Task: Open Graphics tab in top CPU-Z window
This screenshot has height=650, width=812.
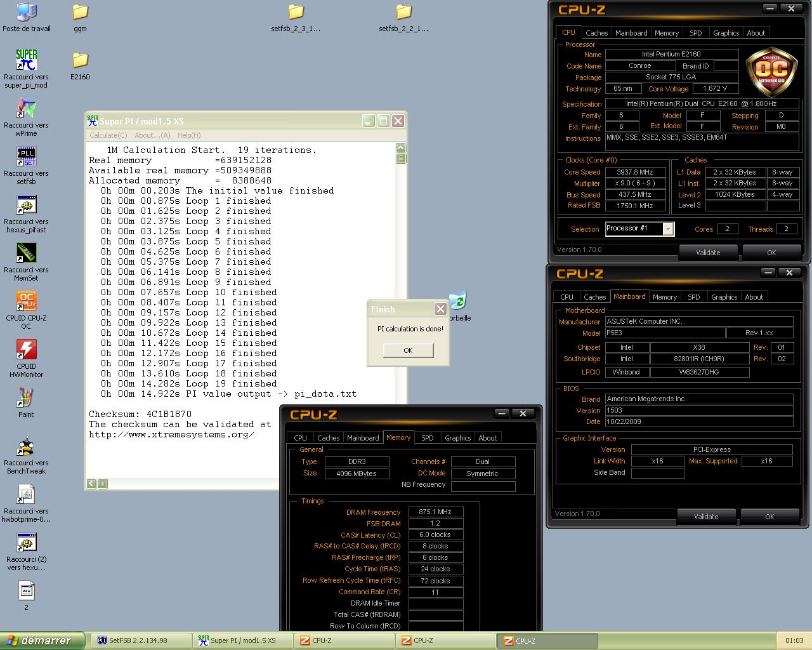Action: [x=726, y=33]
